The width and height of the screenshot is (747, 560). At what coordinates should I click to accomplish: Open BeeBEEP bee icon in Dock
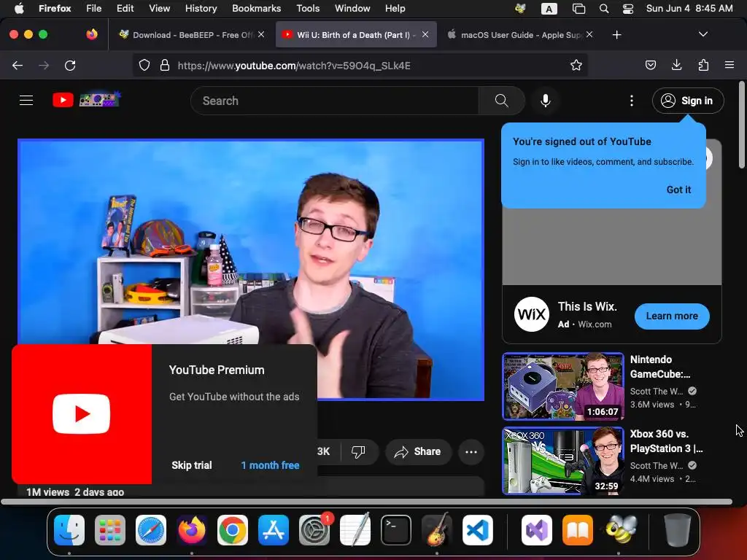(622, 530)
